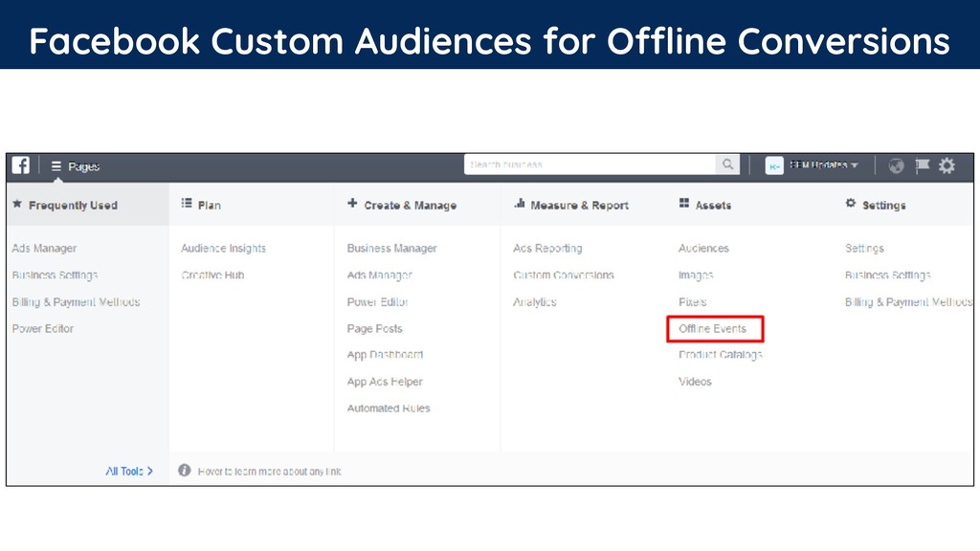Open Videos under Assets
980x551 pixels.
695,382
